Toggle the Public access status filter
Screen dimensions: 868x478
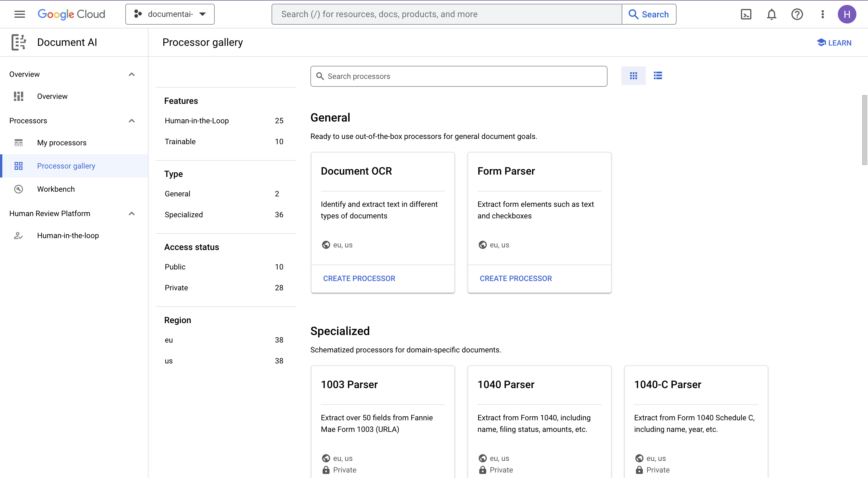tap(175, 267)
